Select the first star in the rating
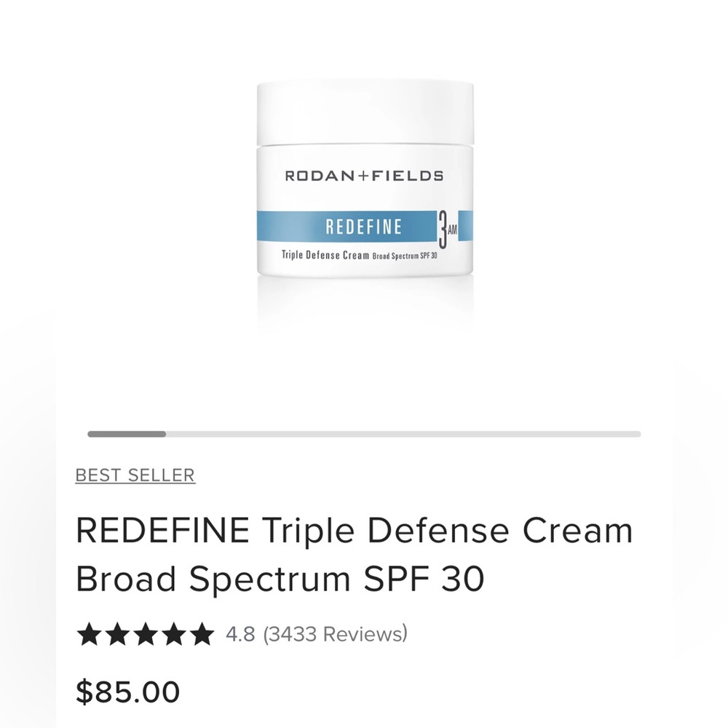This screenshot has width=728, height=728. tap(89, 634)
